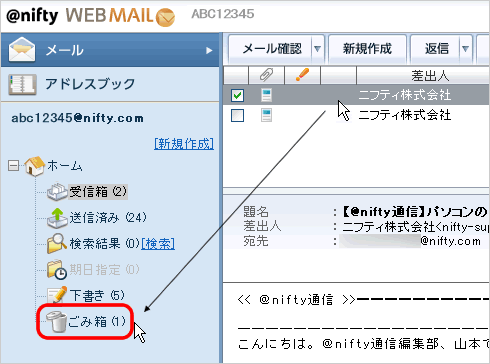Select the 送信済み (24) folder

pos(108,218)
